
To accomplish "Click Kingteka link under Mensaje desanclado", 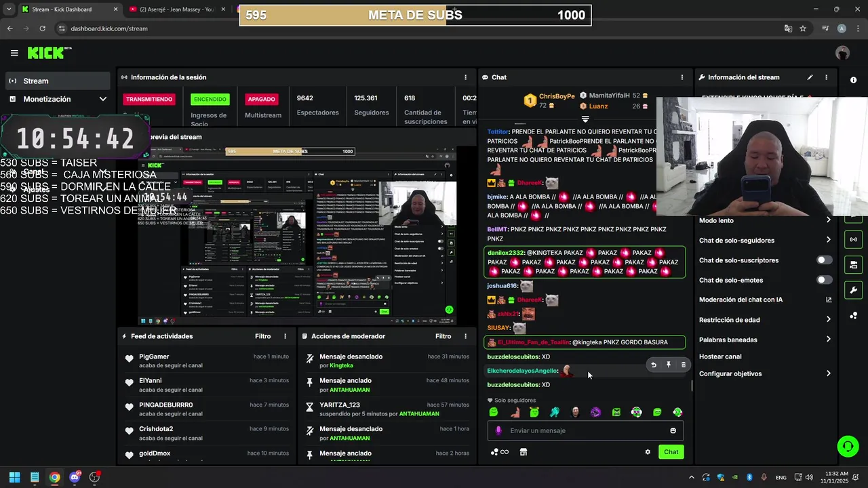I will 341,366.
